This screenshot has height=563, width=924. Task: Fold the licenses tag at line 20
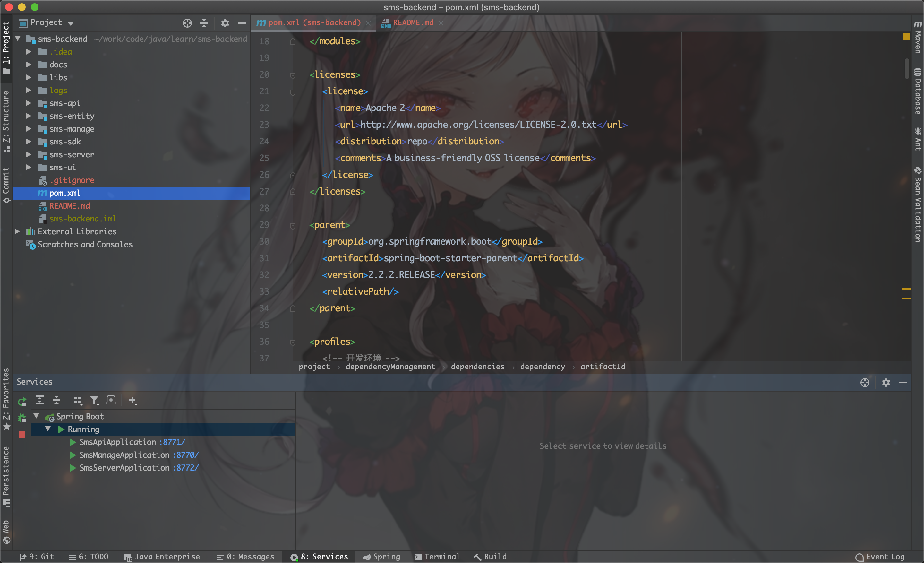point(293,75)
